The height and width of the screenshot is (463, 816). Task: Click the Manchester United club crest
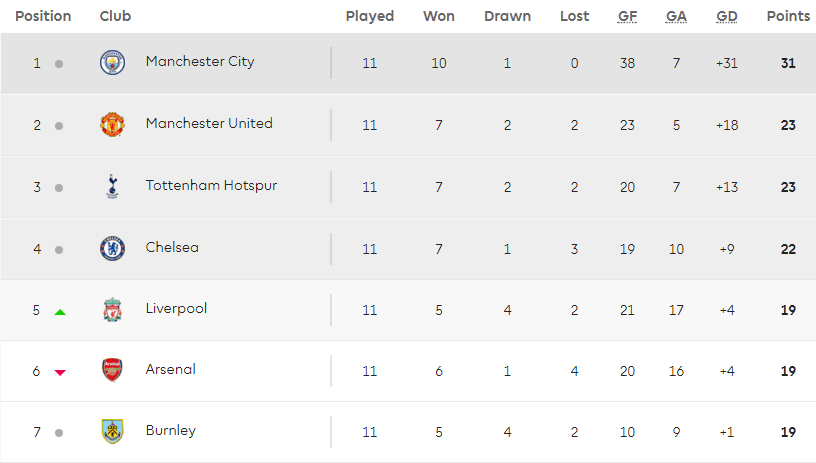coord(112,125)
